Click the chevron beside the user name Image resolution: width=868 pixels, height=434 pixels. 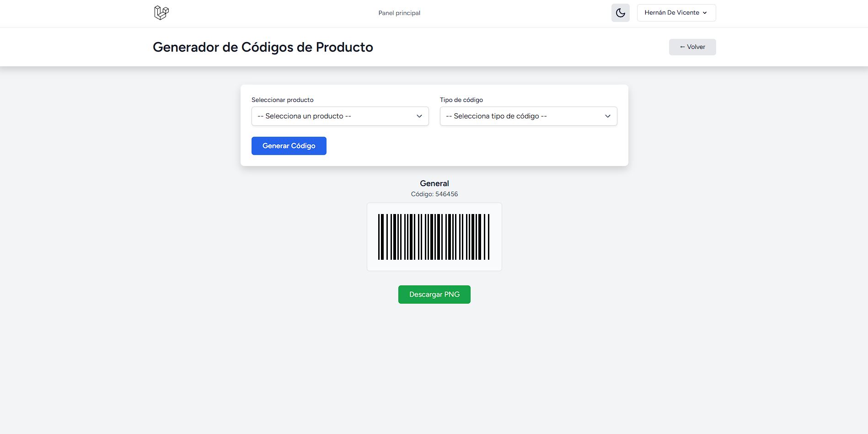click(705, 13)
